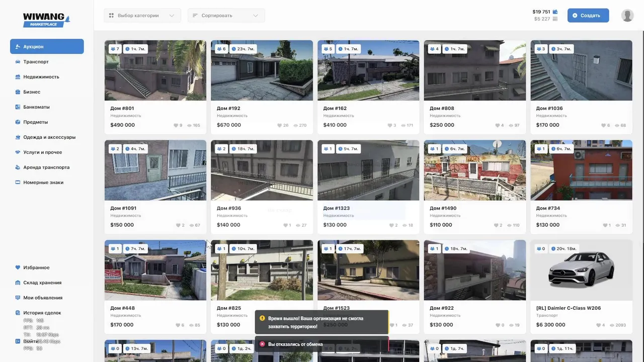644x362 pixels.
Task: Open the Дом #448 listing photo
Action: coord(155,270)
